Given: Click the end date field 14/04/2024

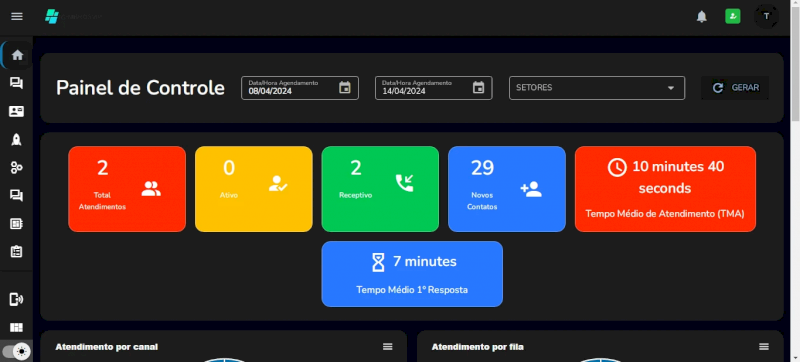Looking at the screenshot, I should [x=434, y=88].
